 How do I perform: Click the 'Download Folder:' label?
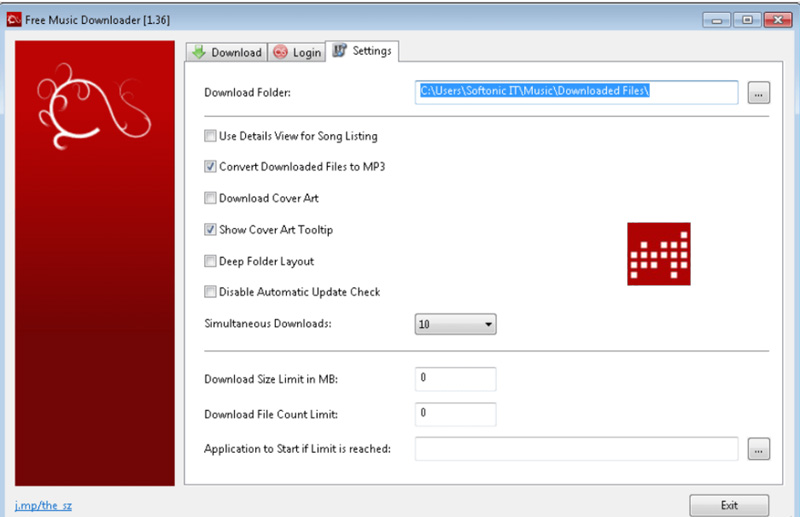click(x=247, y=92)
